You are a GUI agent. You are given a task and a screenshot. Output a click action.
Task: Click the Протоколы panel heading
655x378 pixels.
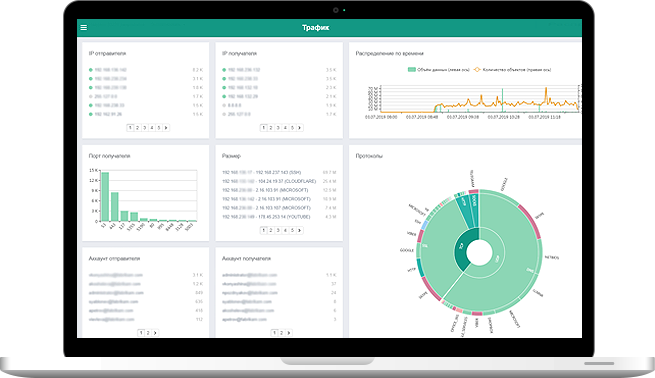click(x=369, y=156)
